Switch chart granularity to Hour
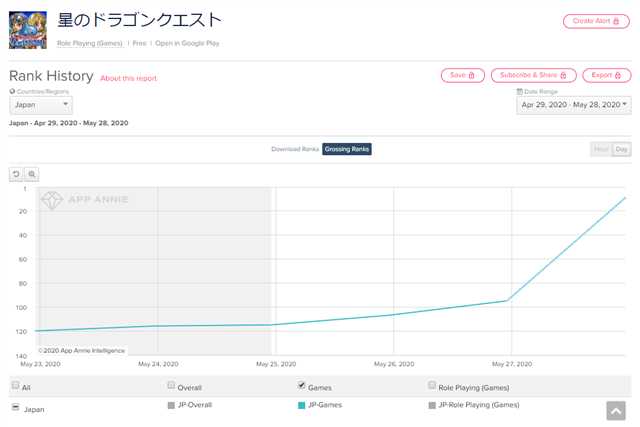Image resolution: width=640 pixels, height=427 pixels. [601, 149]
